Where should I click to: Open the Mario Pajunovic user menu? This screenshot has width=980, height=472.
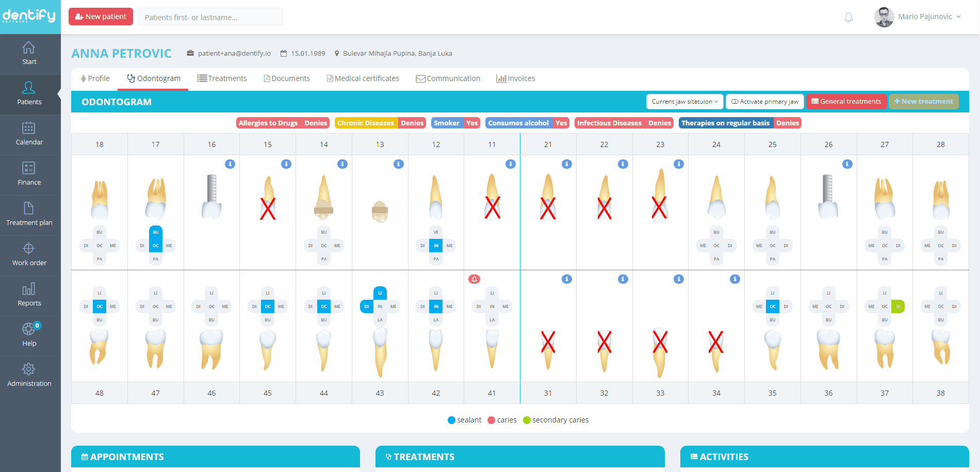coord(919,17)
